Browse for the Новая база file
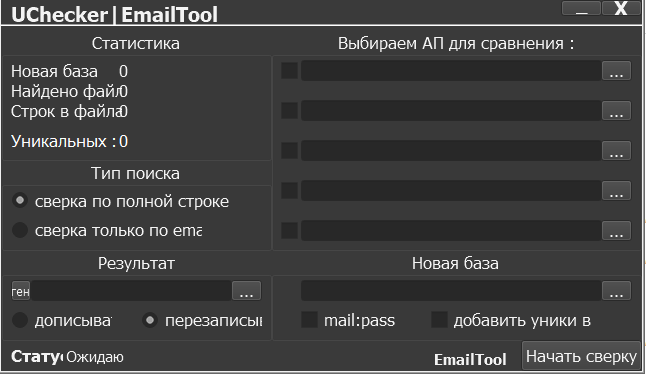This screenshot has width=646, height=374. [x=616, y=291]
